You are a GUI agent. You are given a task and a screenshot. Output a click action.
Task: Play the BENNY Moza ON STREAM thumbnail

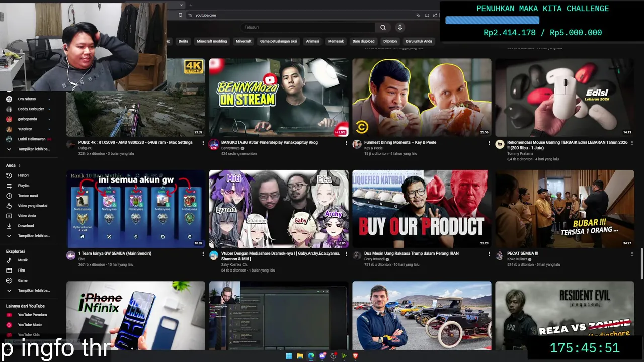tap(279, 98)
